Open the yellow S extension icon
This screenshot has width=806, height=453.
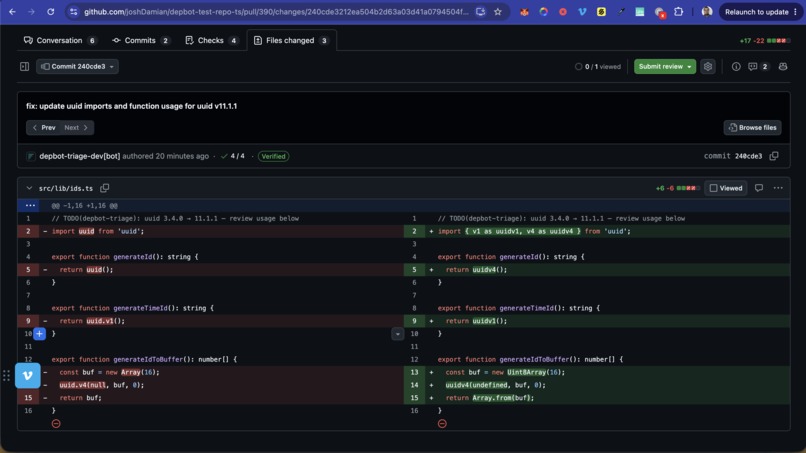[x=601, y=12]
